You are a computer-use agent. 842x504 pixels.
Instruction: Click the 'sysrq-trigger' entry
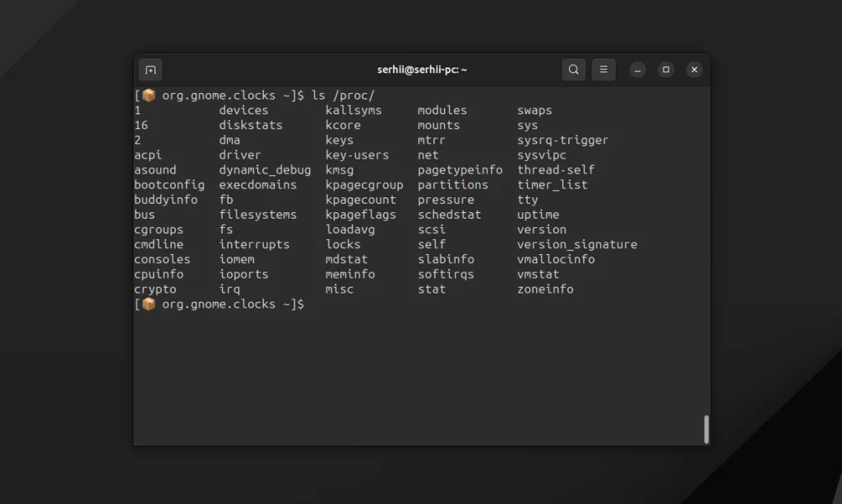point(562,141)
